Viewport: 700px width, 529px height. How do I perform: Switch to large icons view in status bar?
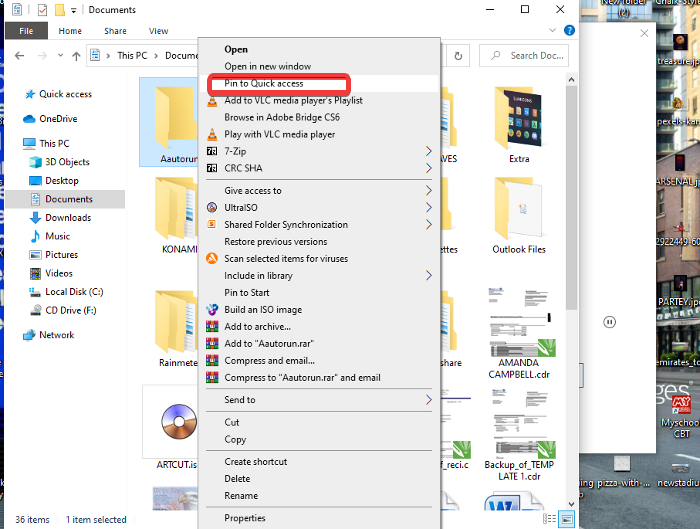point(566,520)
